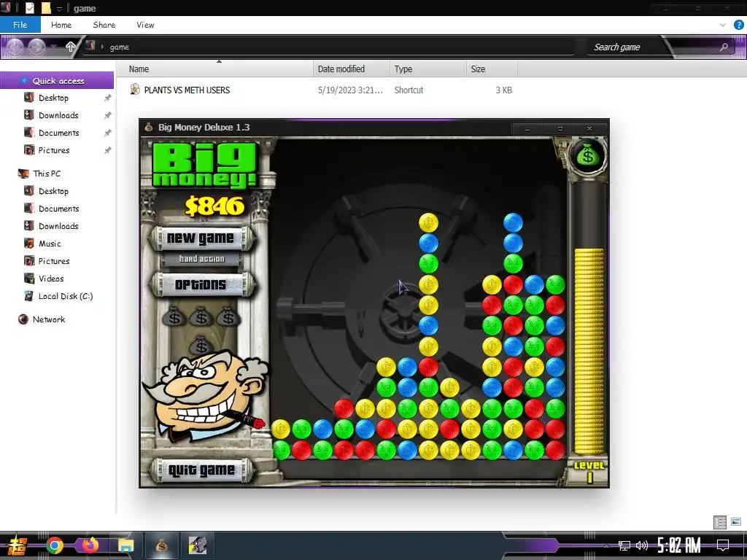Open the Share ribbon tab
Screen dimensions: 747x560
(x=104, y=25)
